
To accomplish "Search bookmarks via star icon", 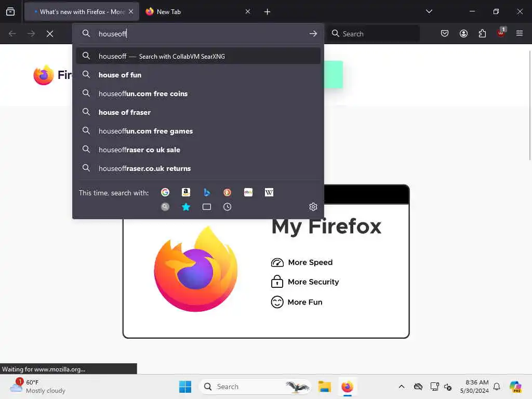I will coord(186,207).
